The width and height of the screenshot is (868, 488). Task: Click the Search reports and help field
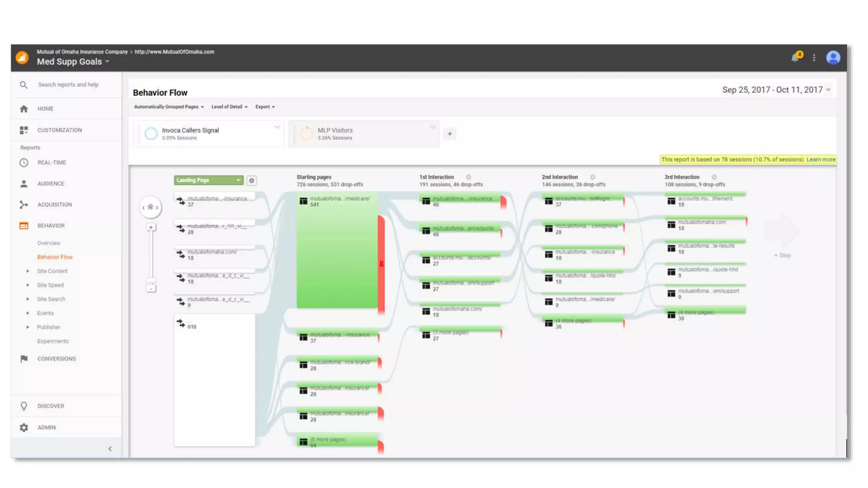tap(68, 85)
